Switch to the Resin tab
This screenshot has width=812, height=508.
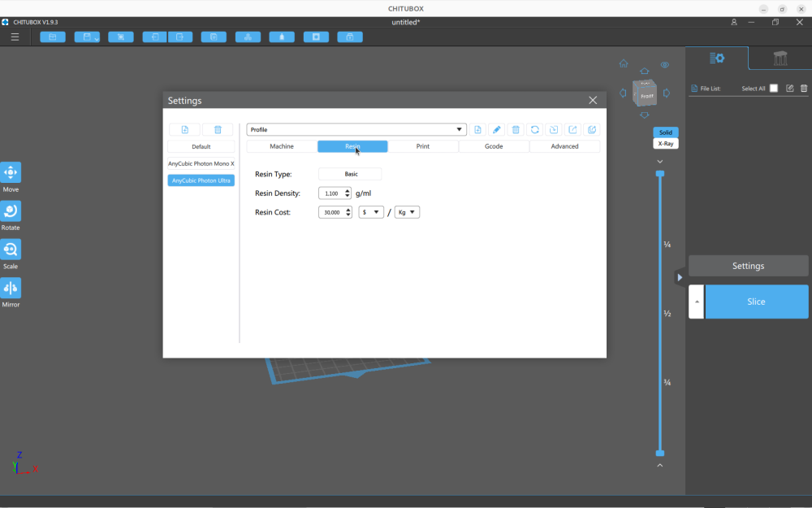coord(352,146)
